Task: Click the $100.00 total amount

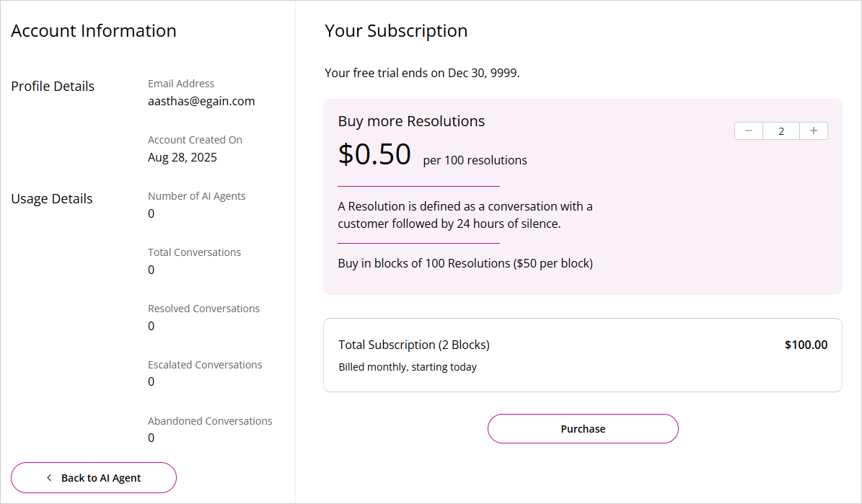Action: [806, 345]
